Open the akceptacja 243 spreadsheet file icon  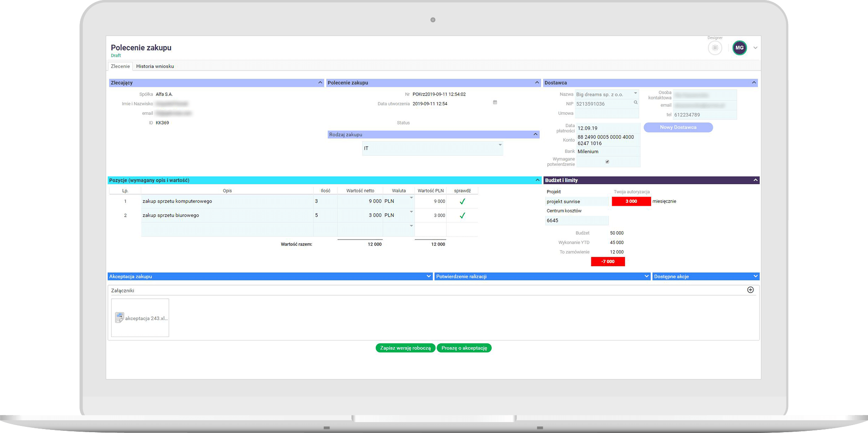click(x=119, y=318)
